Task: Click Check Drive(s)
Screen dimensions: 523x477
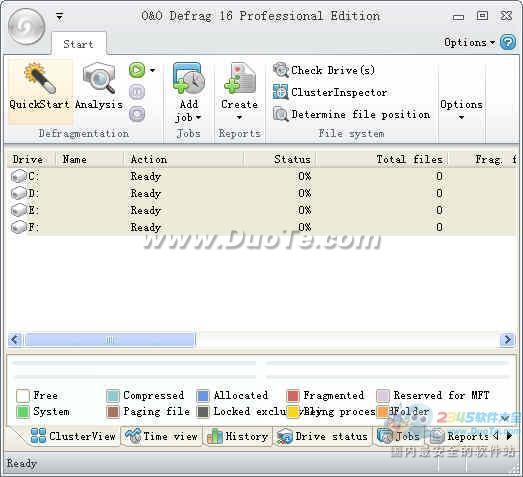Action: (324, 70)
